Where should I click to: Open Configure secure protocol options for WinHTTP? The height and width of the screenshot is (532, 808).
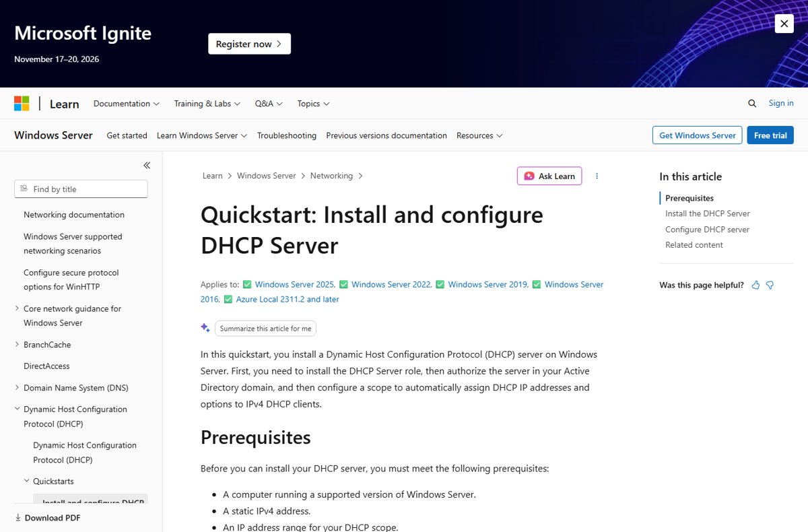[71, 279]
